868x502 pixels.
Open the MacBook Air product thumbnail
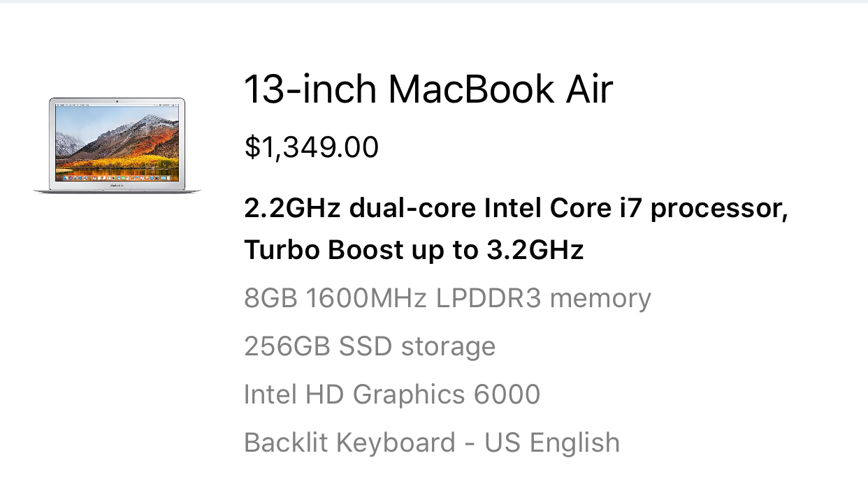117,145
